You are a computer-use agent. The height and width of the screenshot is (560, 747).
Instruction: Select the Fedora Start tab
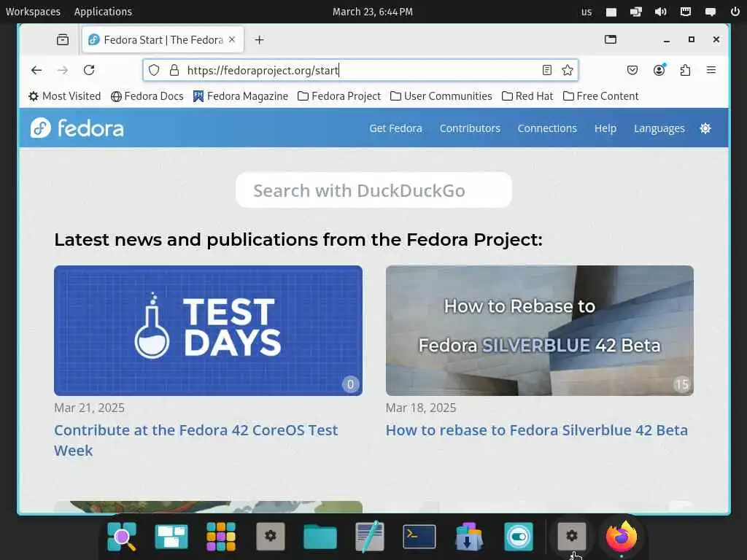point(163,40)
